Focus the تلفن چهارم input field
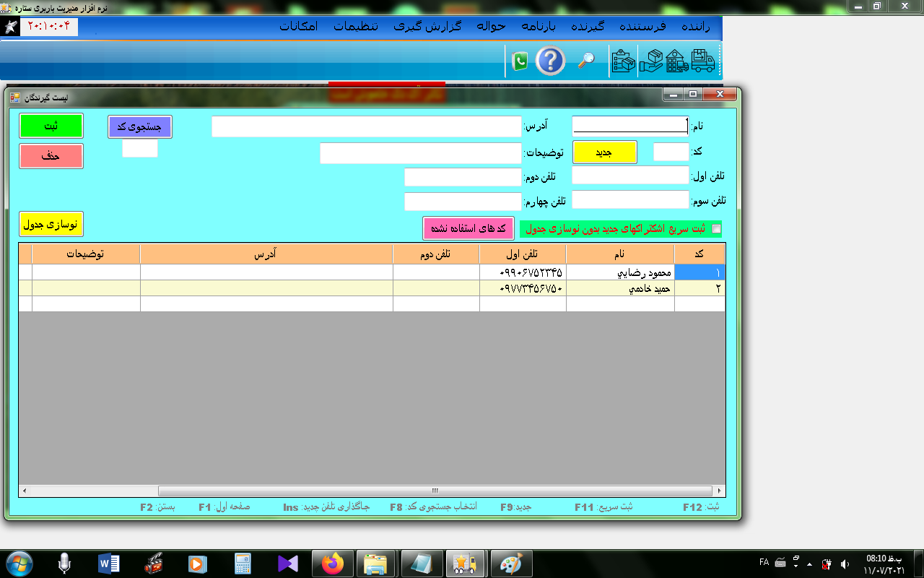The height and width of the screenshot is (578, 924). click(x=463, y=202)
